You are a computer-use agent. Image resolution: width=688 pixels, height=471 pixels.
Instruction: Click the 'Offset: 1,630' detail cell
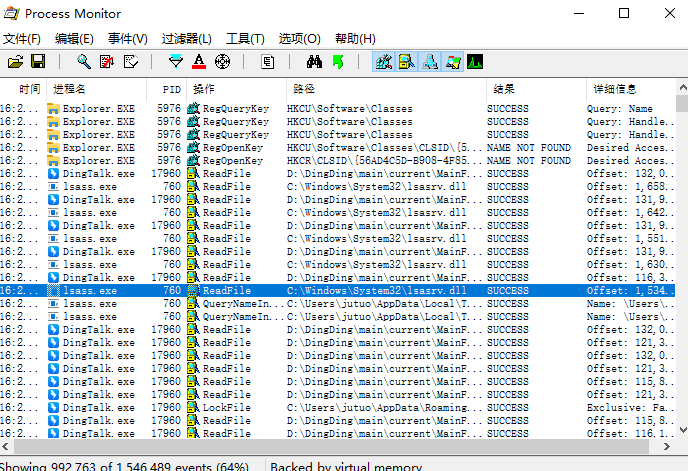coord(630,265)
